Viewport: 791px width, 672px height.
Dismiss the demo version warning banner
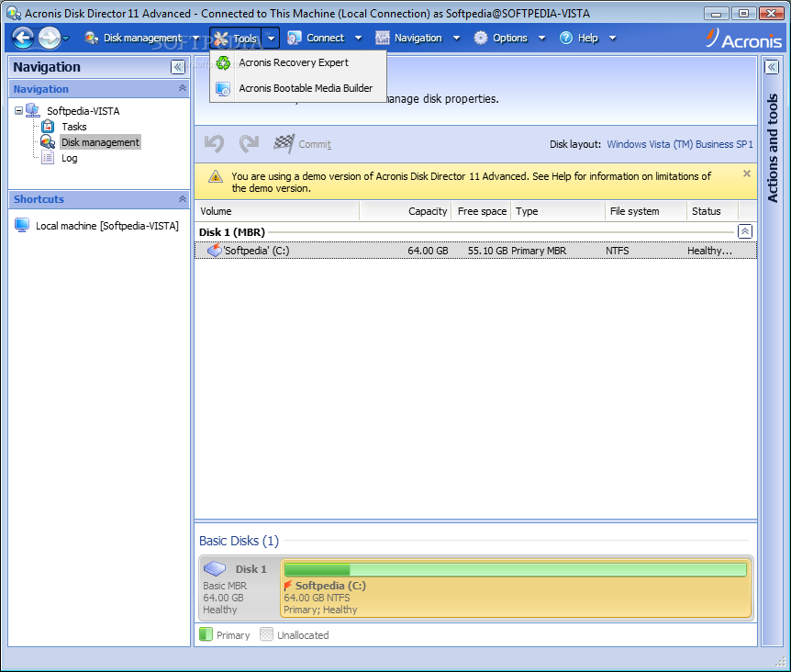click(x=747, y=174)
